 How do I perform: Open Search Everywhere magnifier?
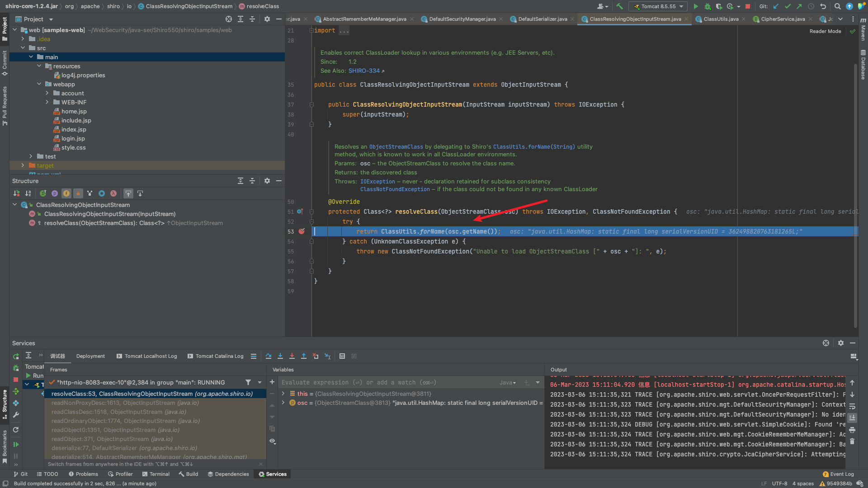click(x=837, y=6)
